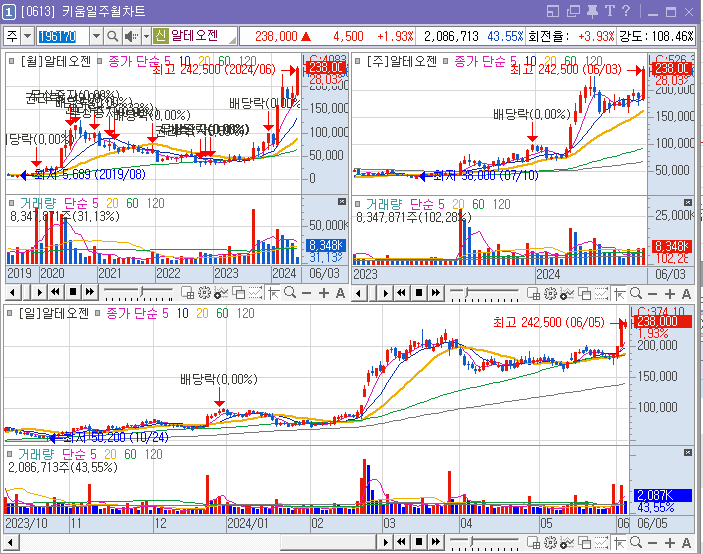This screenshot has width=703, height=554.
Task: Click the green 신 badge icon
Action: 161,36
